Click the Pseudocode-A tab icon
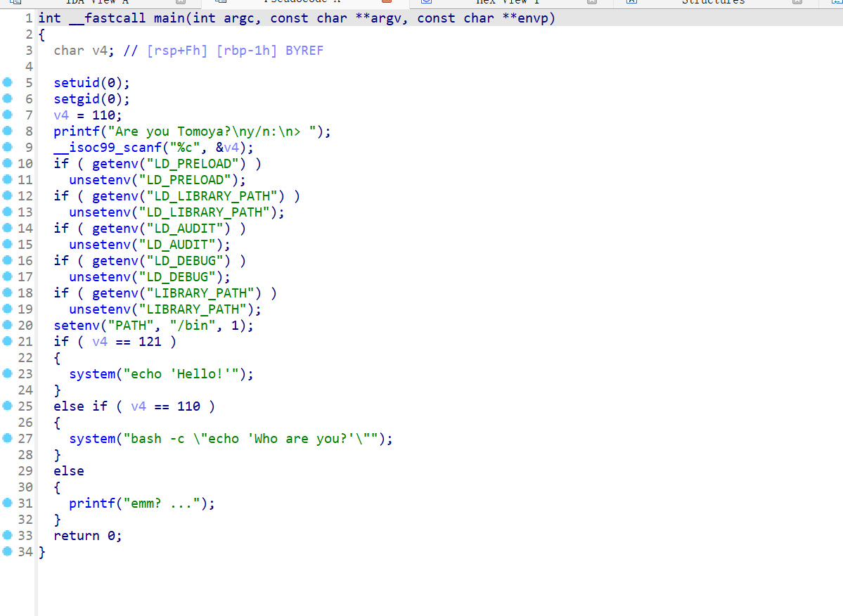Viewport: 843px width, 616px height. tap(215, 2)
